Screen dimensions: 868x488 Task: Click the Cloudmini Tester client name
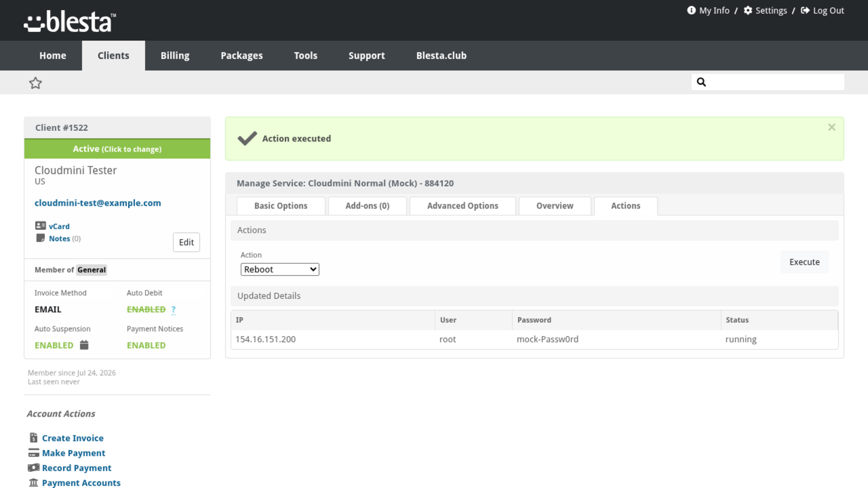click(75, 170)
